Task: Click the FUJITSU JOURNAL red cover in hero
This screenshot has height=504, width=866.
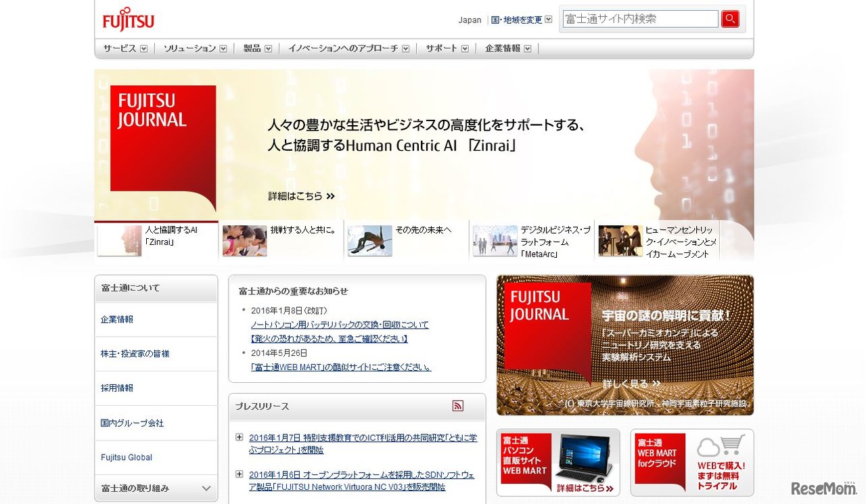Action: (163, 147)
